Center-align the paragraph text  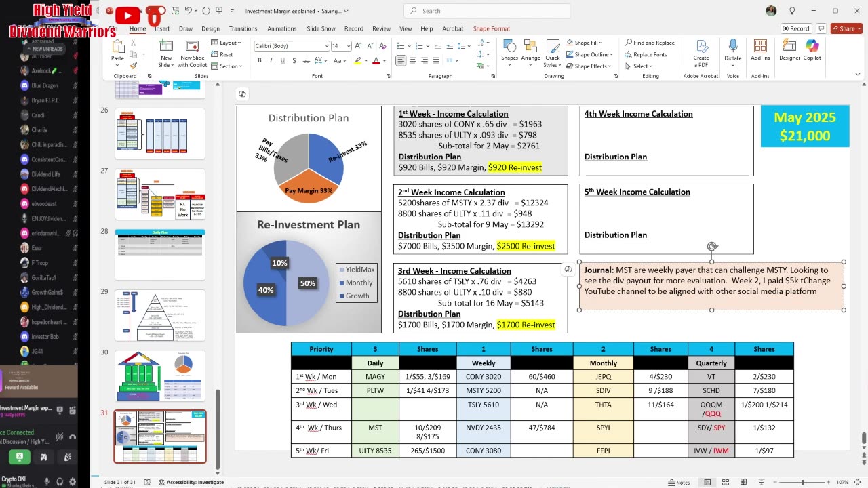[x=413, y=60]
